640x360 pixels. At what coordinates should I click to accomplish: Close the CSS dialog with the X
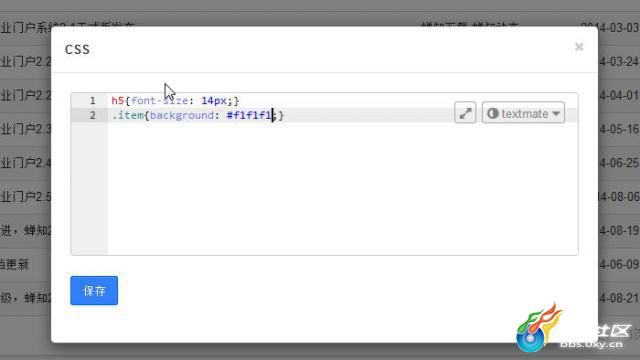coord(579,47)
